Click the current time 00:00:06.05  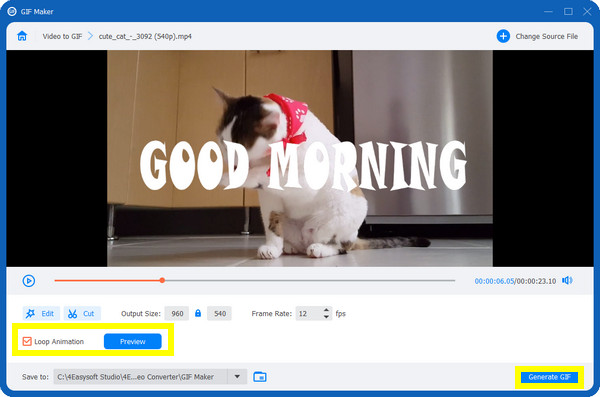[494, 281]
